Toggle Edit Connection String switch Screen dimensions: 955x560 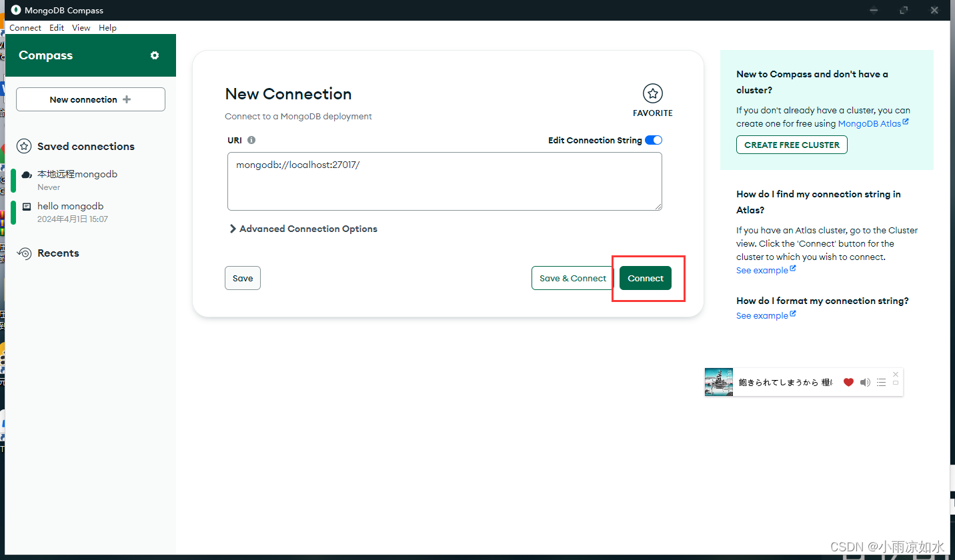(654, 140)
